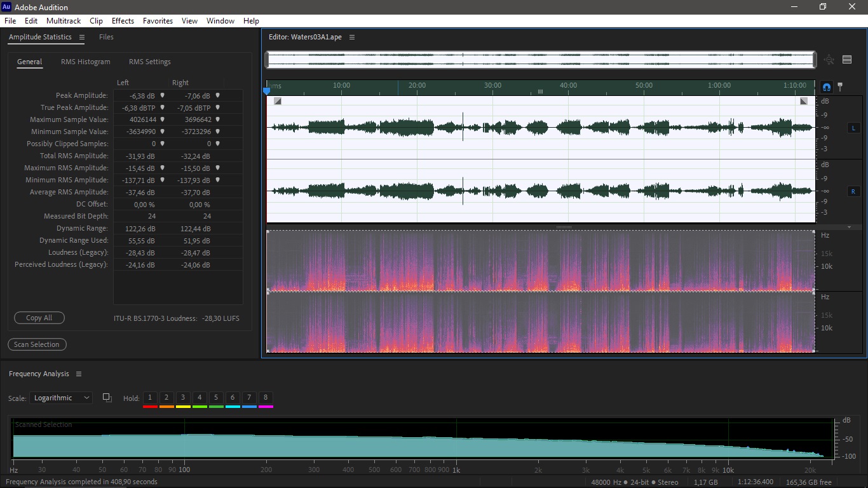Screen dimensions: 868x488
Task: Click the magenta Hold 8 color bar
Action: coord(266,406)
